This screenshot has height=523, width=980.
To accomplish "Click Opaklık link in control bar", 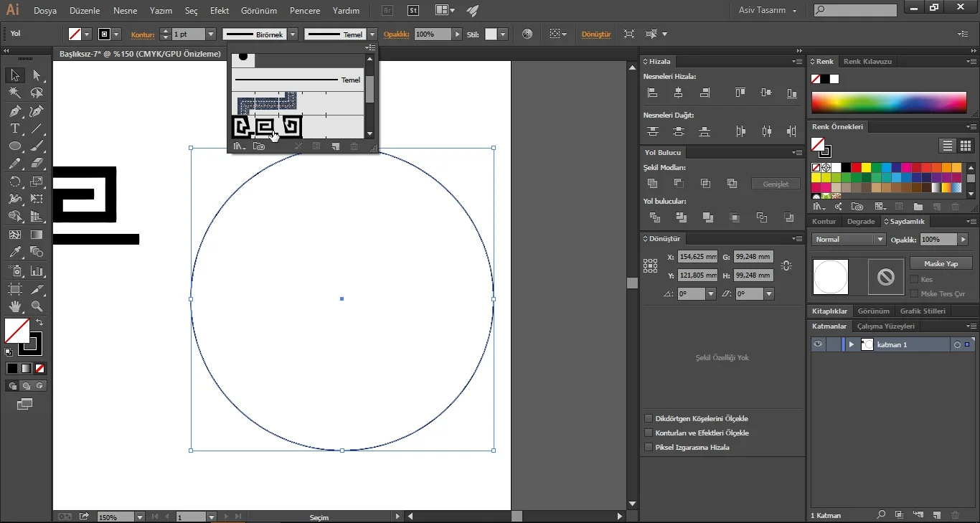I will (x=396, y=34).
